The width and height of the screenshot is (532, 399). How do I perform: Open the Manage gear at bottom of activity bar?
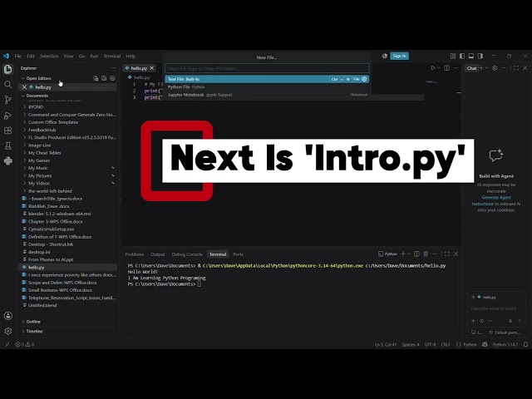coord(7,331)
